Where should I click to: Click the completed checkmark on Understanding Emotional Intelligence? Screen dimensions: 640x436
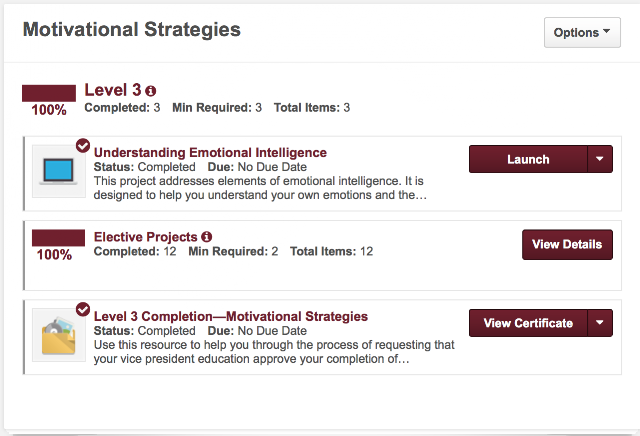pos(83,145)
